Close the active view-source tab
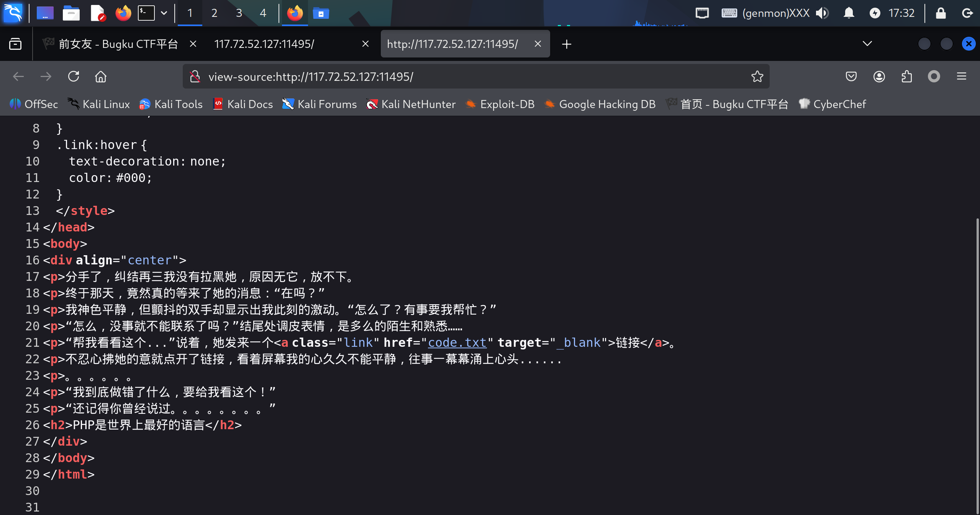This screenshot has height=515, width=980. point(538,44)
